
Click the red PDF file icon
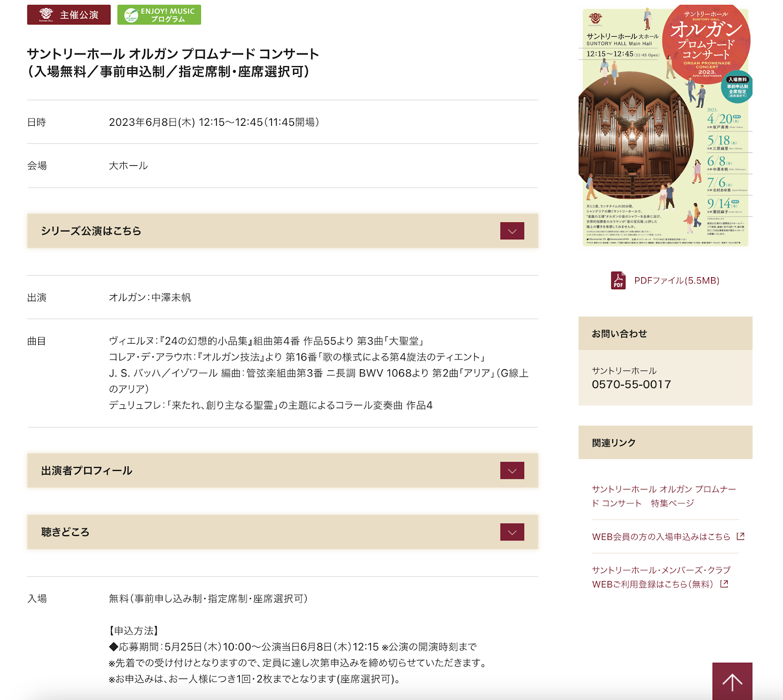click(x=618, y=280)
